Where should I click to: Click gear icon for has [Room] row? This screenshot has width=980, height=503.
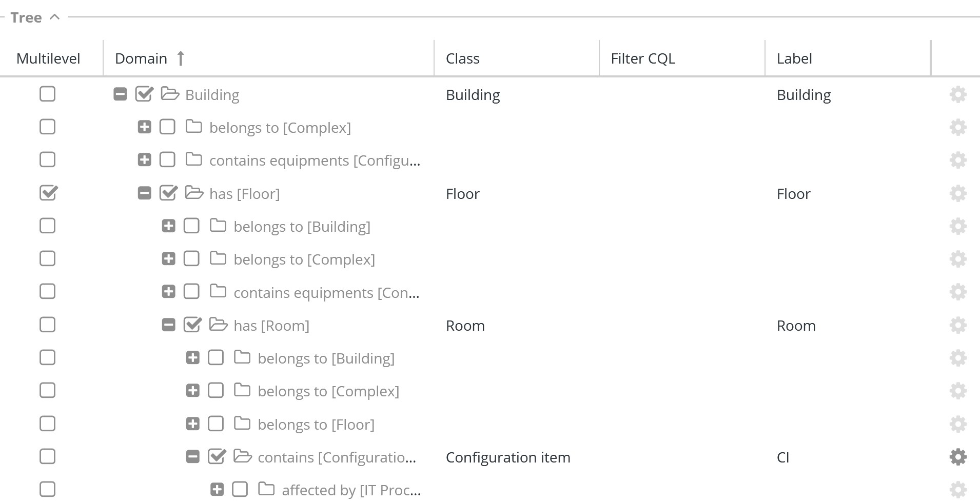click(x=957, y=326)
